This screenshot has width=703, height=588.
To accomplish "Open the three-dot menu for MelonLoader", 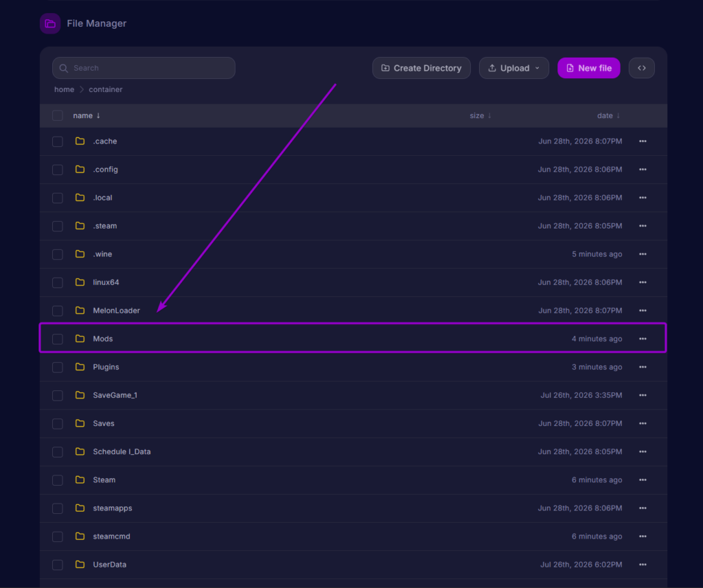I will tap(643, 311).
